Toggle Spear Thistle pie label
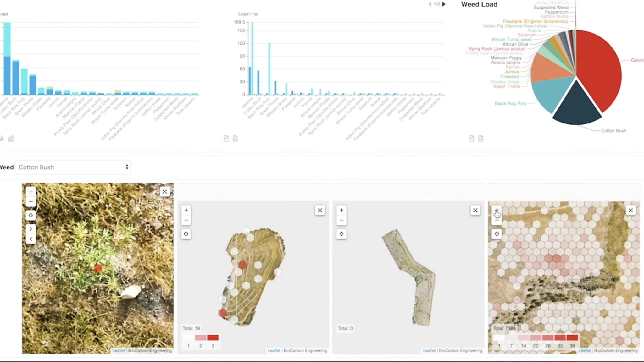This screenshot has width=644, height=362. (x=507, y=86)
